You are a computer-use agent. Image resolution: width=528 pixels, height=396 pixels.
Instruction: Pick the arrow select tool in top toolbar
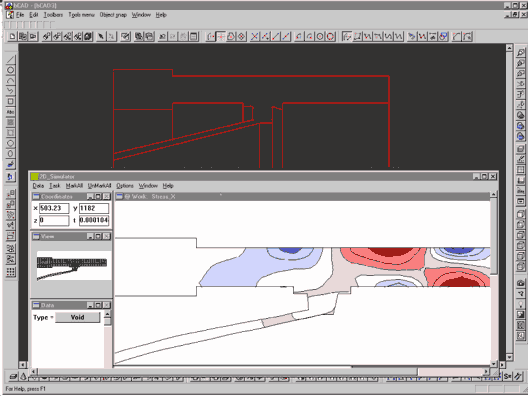[x=101, y=36]
